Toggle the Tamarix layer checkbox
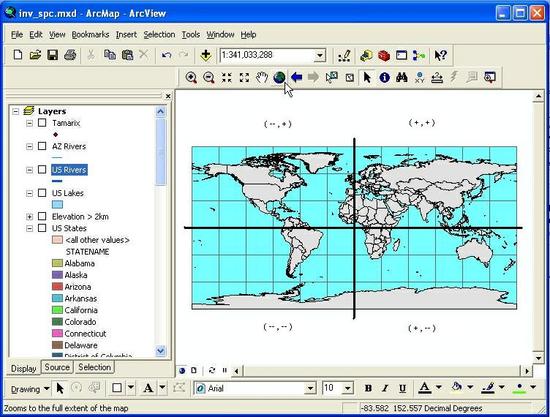The width and height of the screenshot is (550, 417). 42,123
